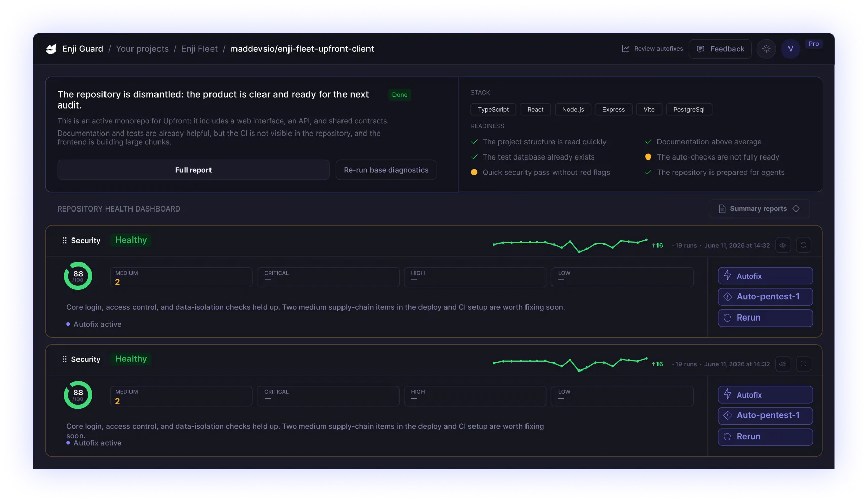Click 'The test database already exists'
This screenshot has width=868, height=502.
(539, 157)
